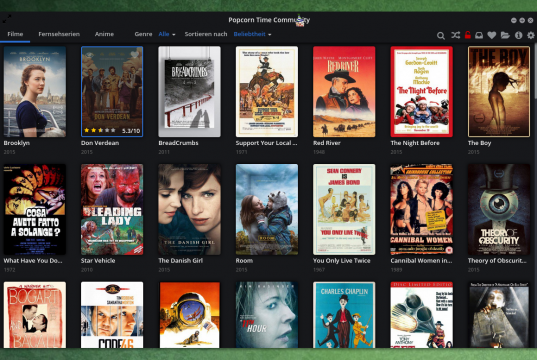Click the Red River title text
This screenshot has height=360, width=537.
click(x=327, y=143)
